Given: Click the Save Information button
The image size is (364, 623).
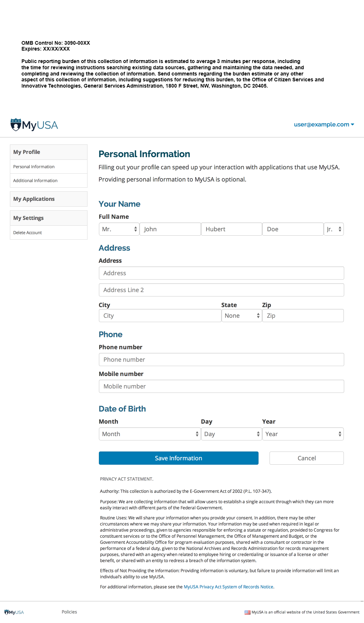Looking at the screenshot, I should coord(178,458).
